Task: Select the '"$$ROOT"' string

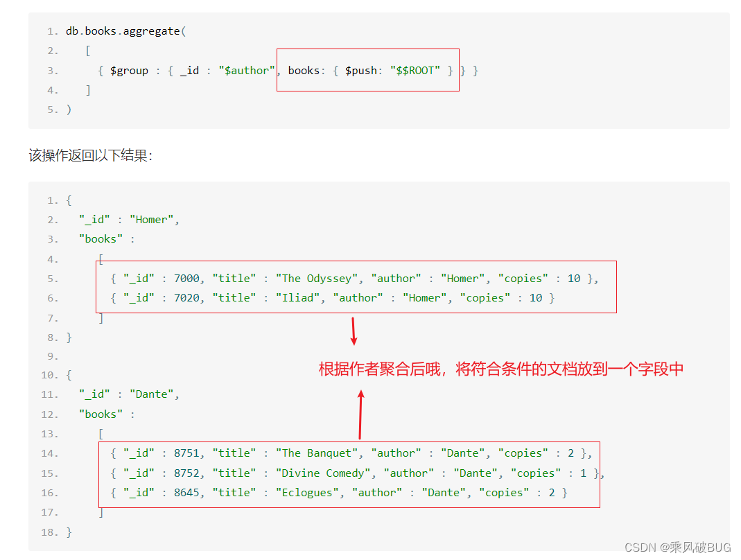Action: (415, 71)
